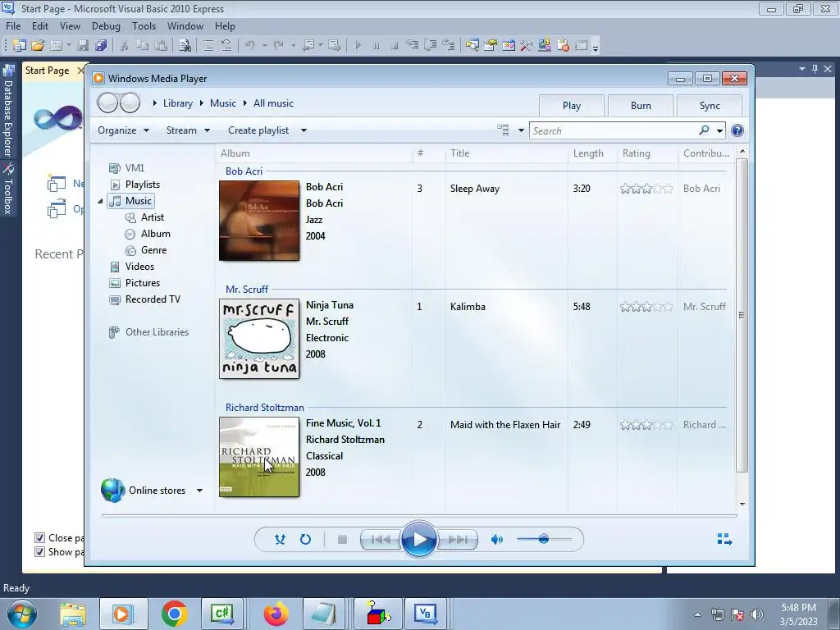The height and width of the screenshot is (630, 840).
Task: Open the View options dropdown arrow
Action: coord(521,130)
